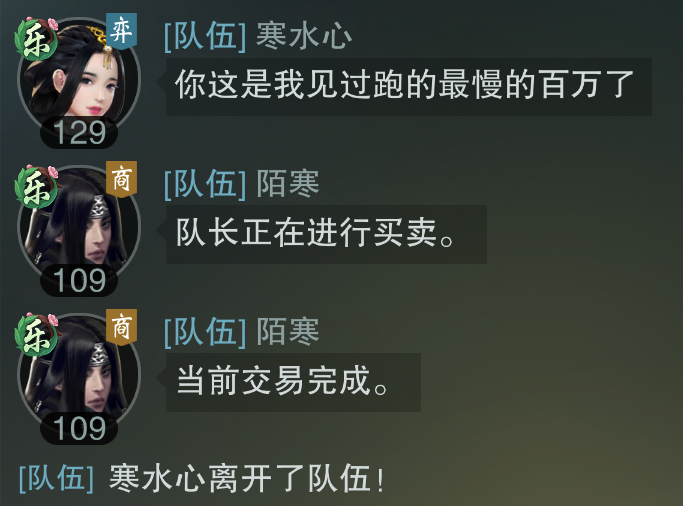Click the player name 寒水心 above her message

[x=304, y=36]
